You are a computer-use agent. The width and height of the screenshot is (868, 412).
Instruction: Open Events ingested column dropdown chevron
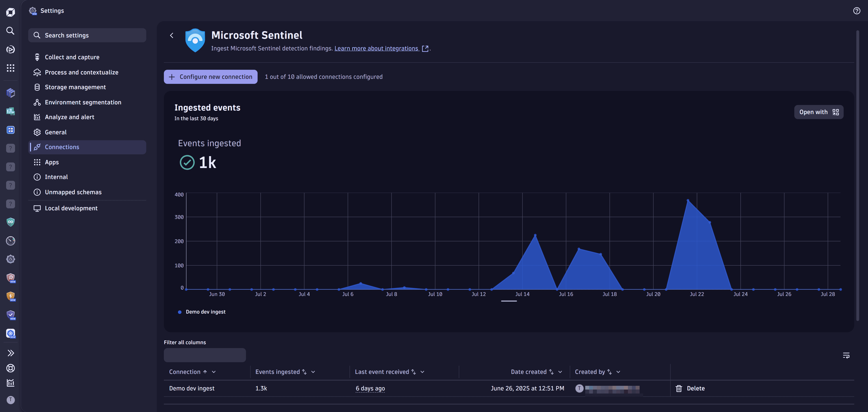pos(313,371)
